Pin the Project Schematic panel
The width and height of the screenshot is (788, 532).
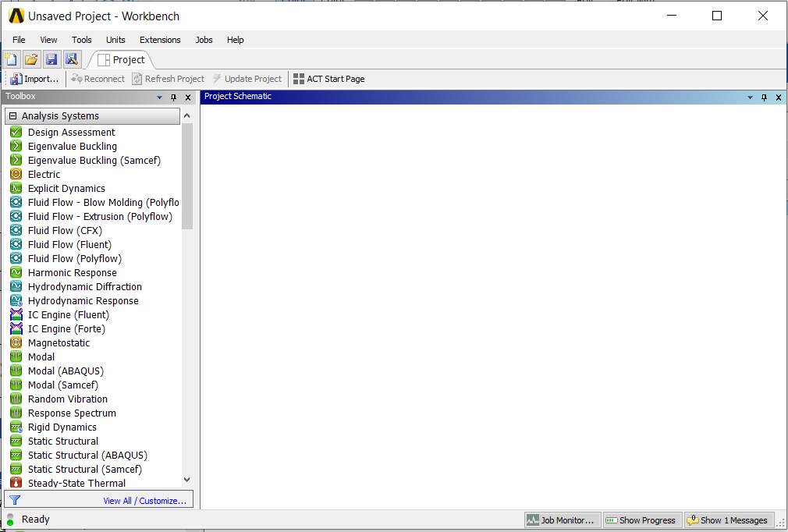[764, 98]
